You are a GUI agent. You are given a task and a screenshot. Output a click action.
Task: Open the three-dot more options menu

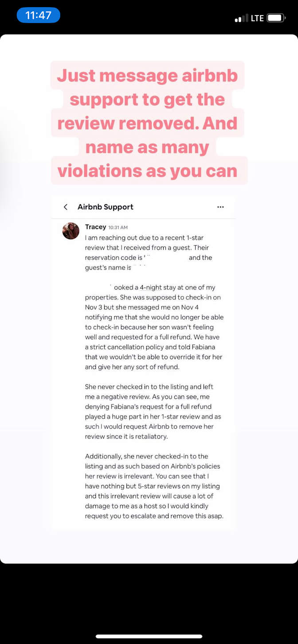pos(220,207)
